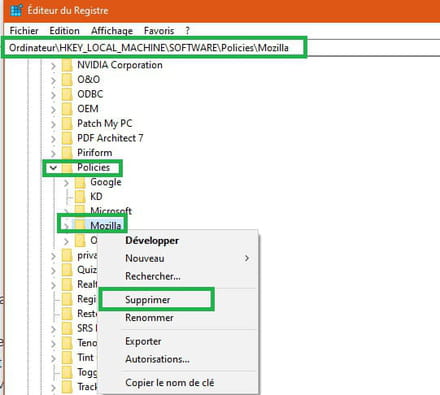Viewport: 440px width, 395px height.
Task: Select the 'Togg' folder icon
Action: 67,372
